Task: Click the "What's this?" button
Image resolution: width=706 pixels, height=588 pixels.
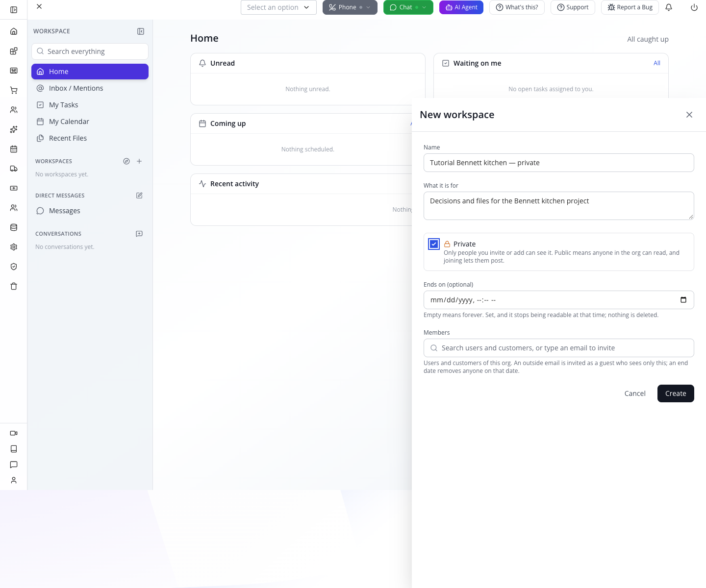Action: coord(517,7)
